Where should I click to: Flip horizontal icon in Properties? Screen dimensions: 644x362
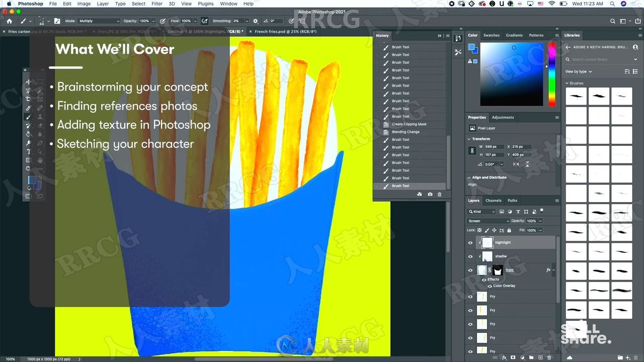[x=516, y=164]
